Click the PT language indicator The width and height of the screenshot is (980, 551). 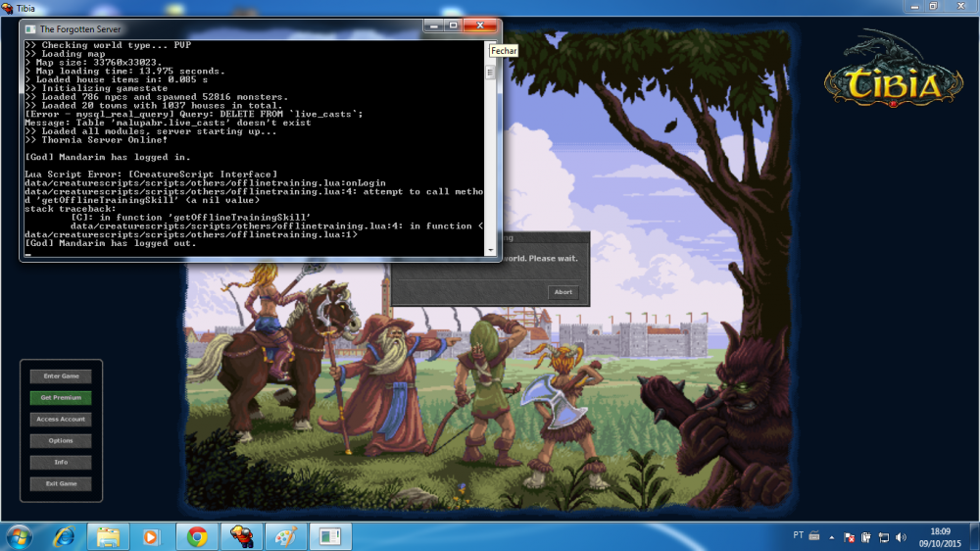pos(798,535)
